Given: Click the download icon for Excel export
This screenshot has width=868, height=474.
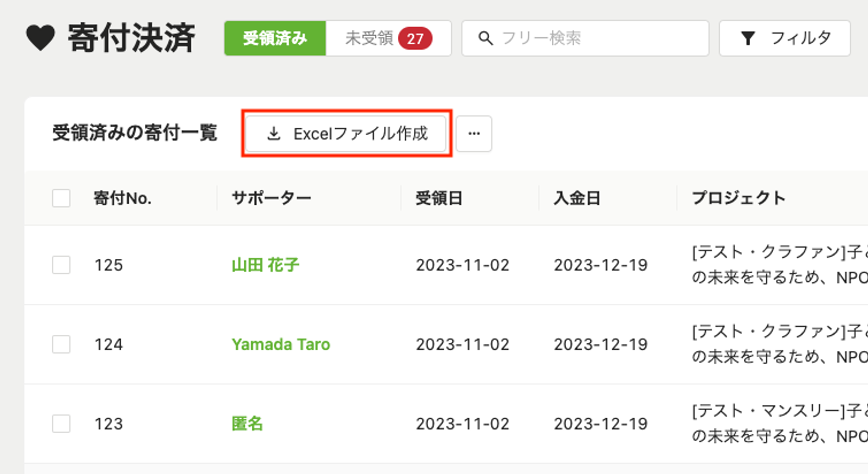Looking at the screenshot, I should coord(274,134).
